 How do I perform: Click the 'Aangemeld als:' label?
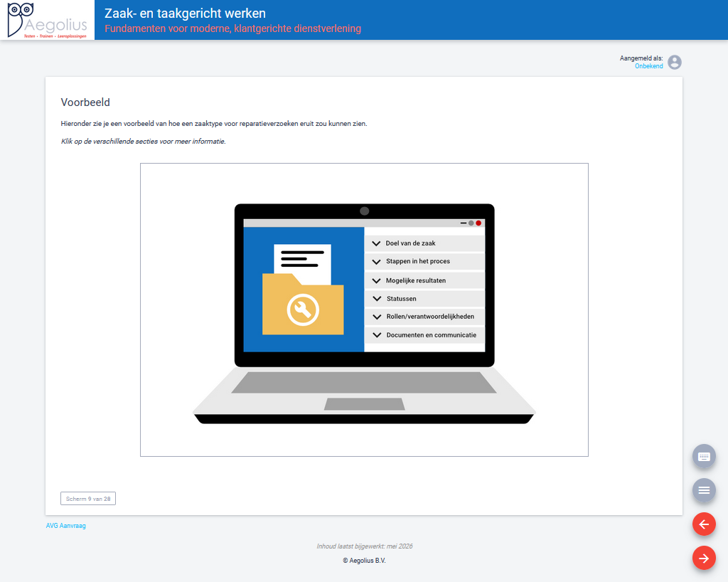click(x=641, y=58)
